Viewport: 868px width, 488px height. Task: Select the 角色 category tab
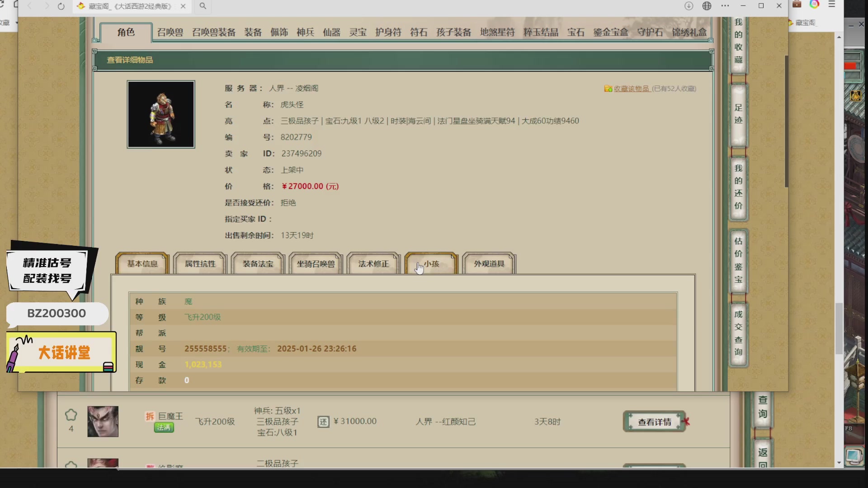[126, 32]
